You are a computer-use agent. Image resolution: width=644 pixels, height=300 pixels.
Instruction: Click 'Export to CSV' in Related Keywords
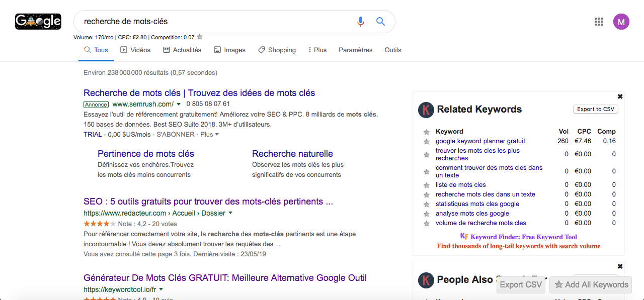(x=596, y=109)
